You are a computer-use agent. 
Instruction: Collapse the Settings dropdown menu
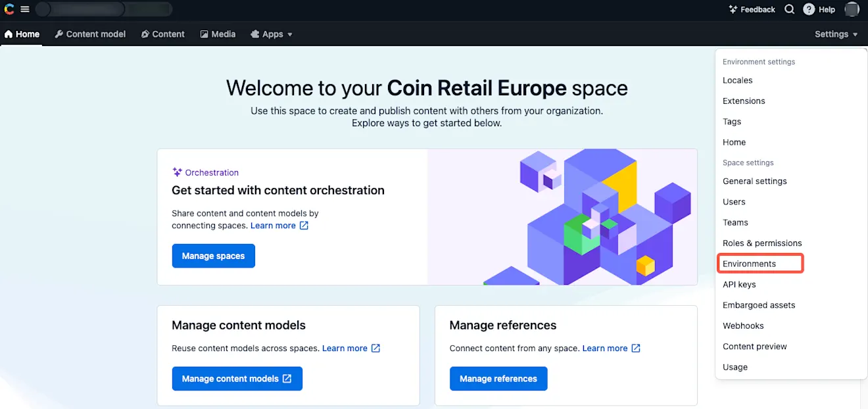tap(836, 34)
